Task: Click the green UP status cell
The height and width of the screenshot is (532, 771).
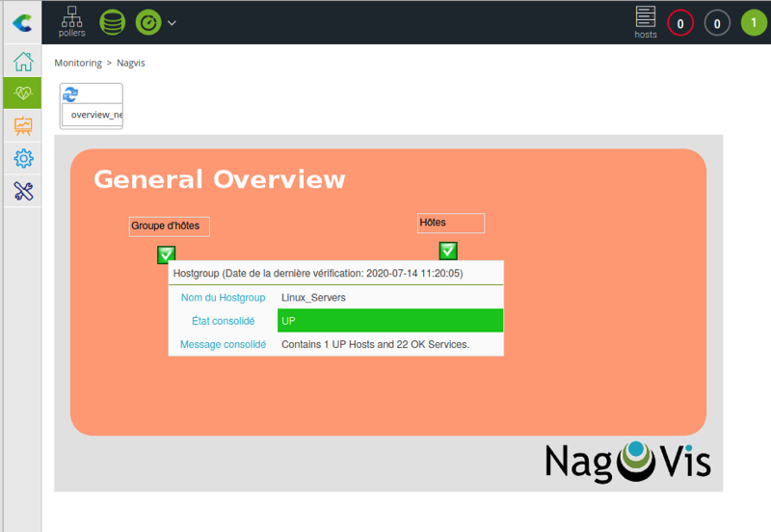Action: (389, 321)
